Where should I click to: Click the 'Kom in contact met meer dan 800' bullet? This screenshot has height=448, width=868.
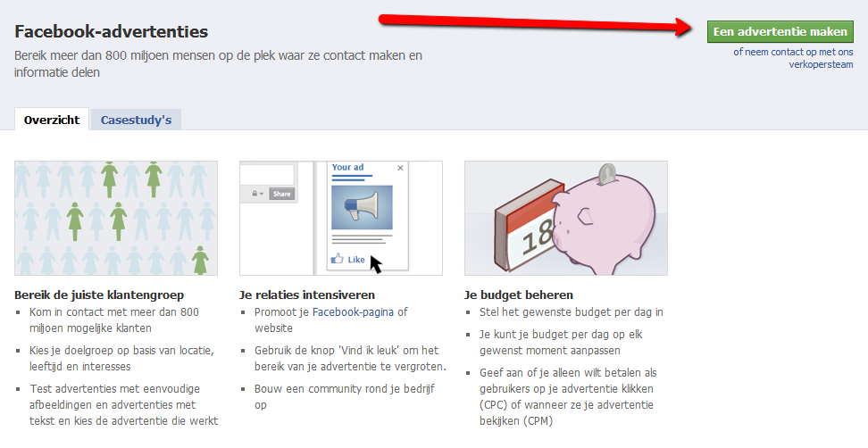(114, 319)
